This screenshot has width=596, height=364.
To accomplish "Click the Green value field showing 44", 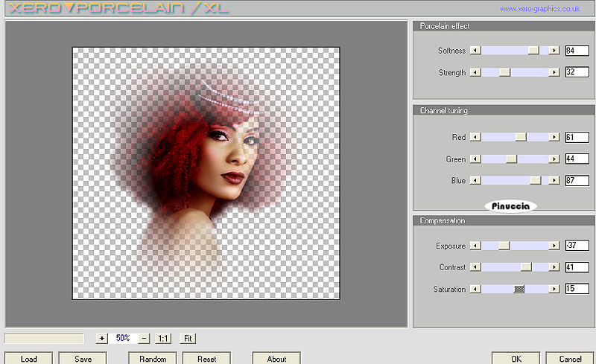I will tap(577, 159).
